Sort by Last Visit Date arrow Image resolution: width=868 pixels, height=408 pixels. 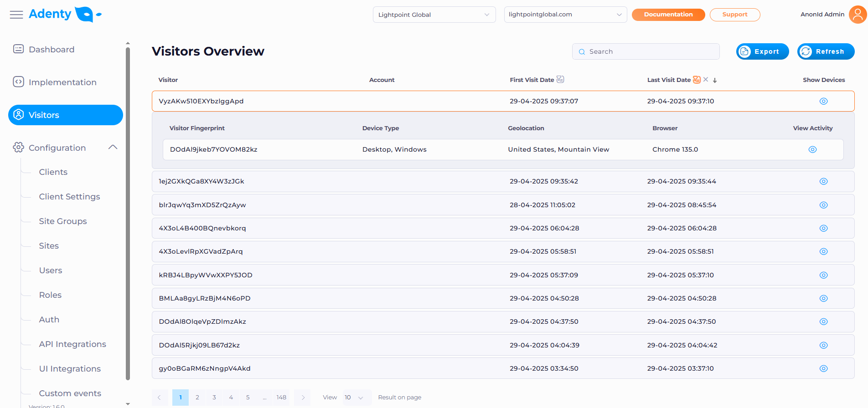[x=715, y=80]
